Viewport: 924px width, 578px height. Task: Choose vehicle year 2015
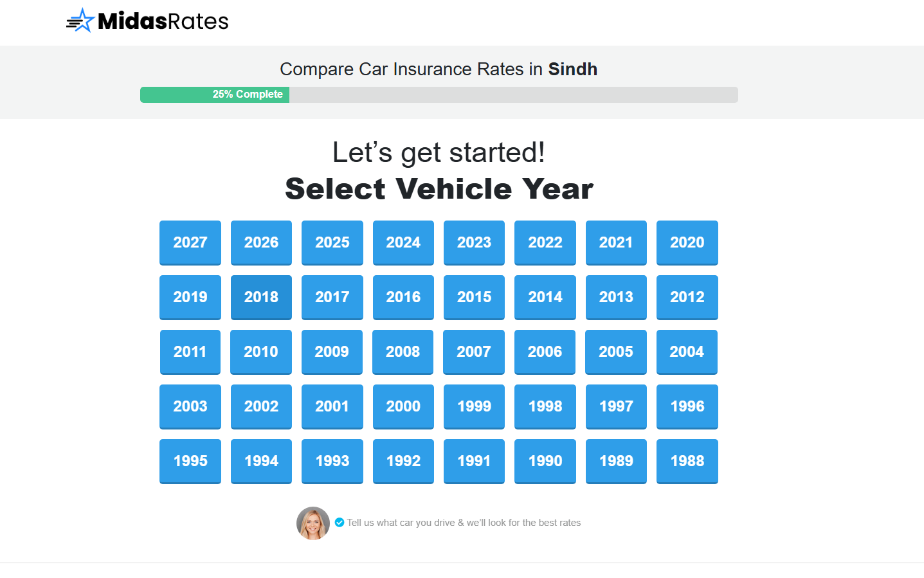474,297
